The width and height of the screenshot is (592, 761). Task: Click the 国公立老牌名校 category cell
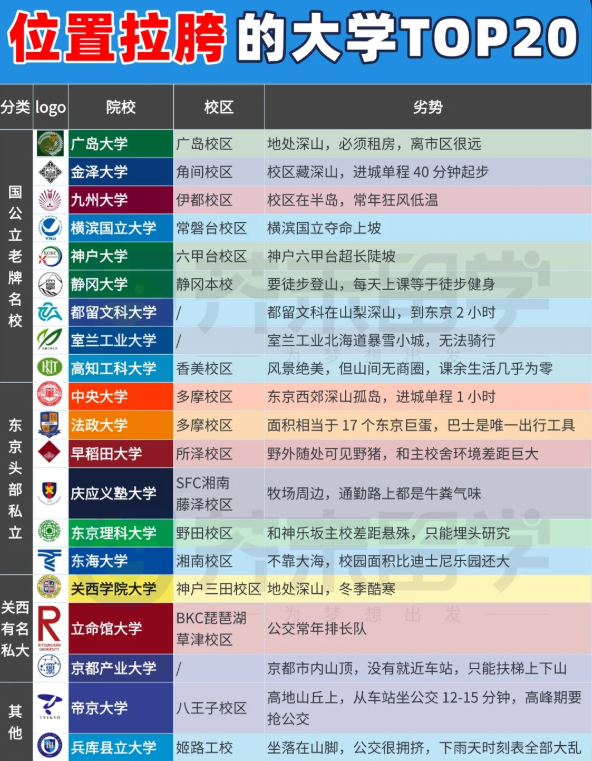[x=16, y=256]
